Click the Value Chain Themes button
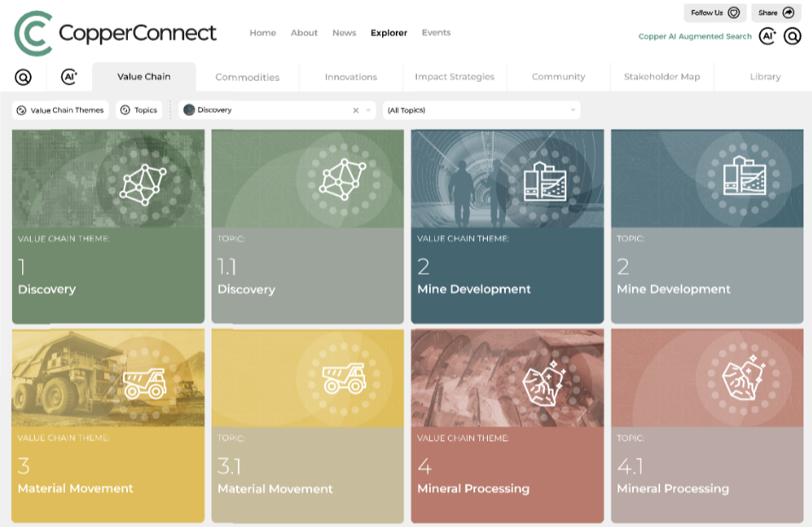812x527 pixels. click(x=60, y=110)
